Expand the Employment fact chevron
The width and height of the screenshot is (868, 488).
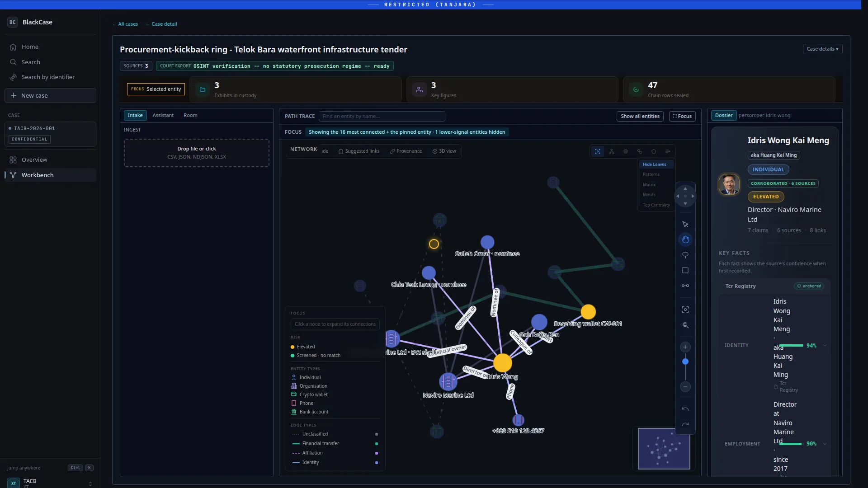pyautogui.click(x=825, y=444)
